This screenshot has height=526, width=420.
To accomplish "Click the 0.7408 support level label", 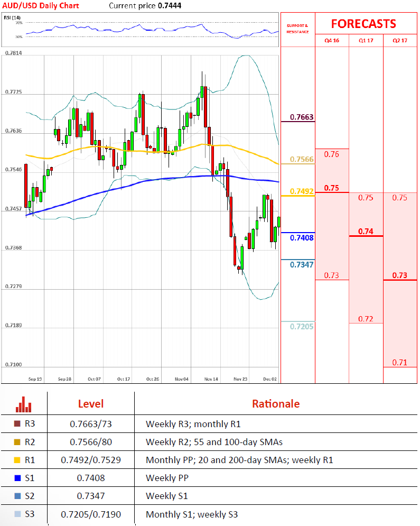I will coord(302,238).
